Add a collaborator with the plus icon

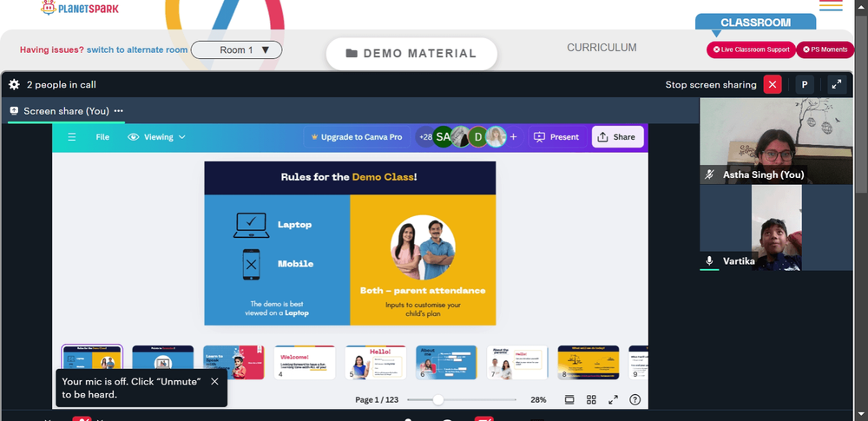pos(513,137)
